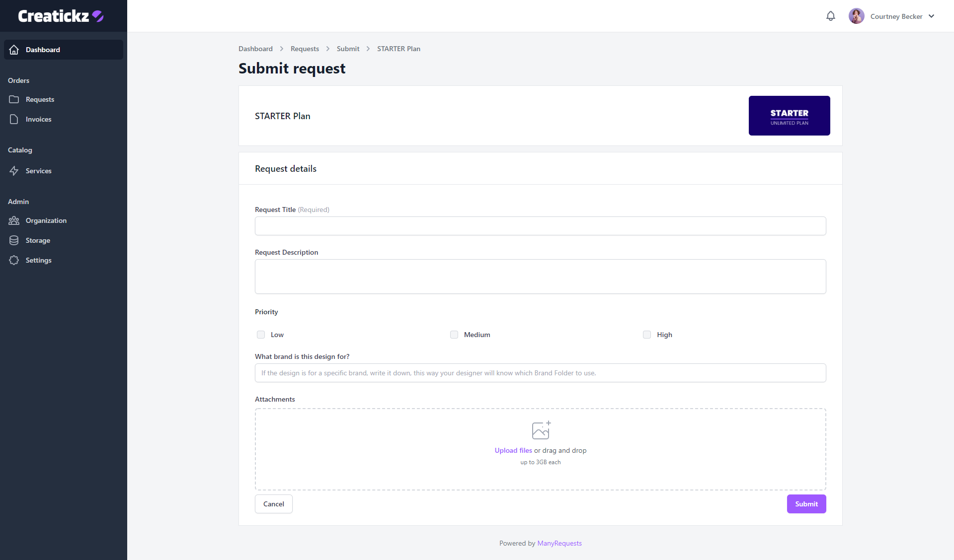Check the High priority checkbox
This screenshot has width=954, height=560.
tap(647, 335)
